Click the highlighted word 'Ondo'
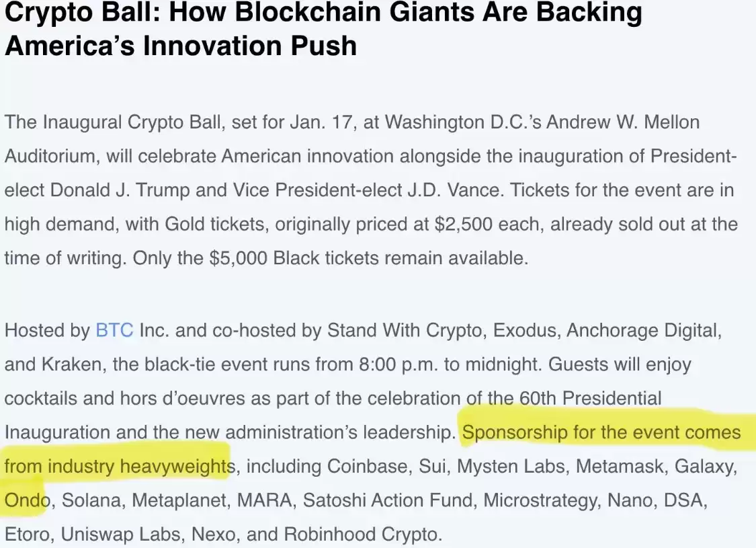Image resolution: width=756 pixels, height=548 pixels. click(x=26, y=500)
